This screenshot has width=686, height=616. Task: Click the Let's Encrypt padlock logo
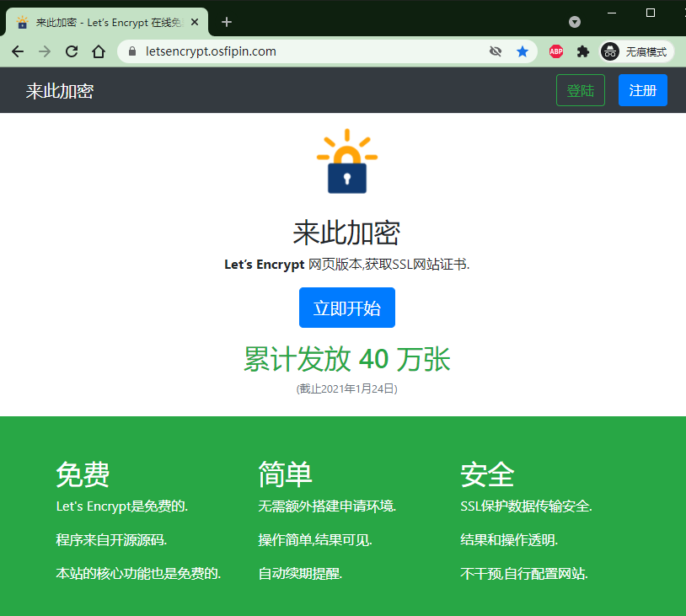click(x=346, y=162)
